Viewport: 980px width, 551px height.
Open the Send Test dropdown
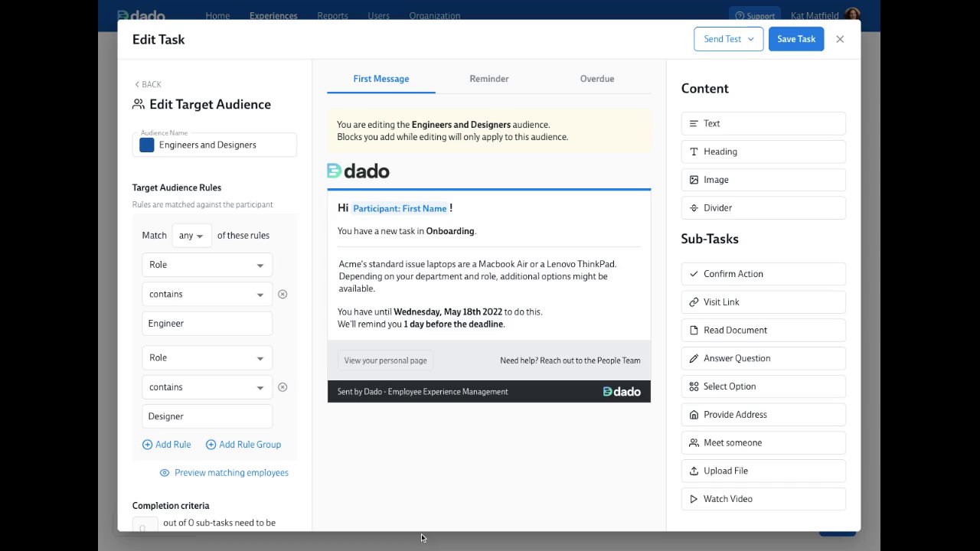click(x=728, y=39)
